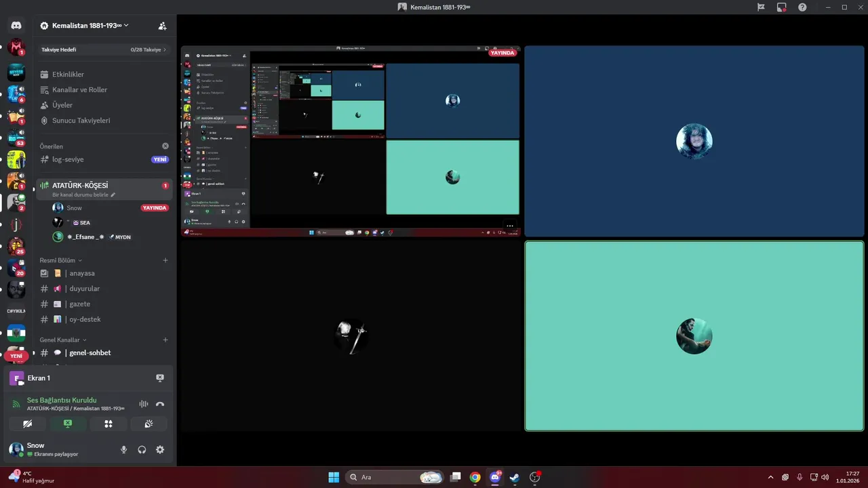Collapse the Resmi Bölüm category
Viewport: 868px width, 488px height.
click(60, 260)
